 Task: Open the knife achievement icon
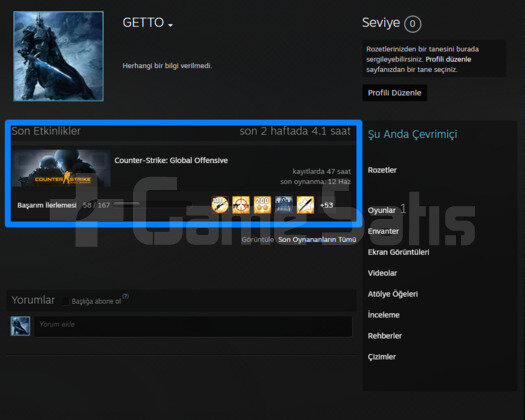[x=305, y=205]
